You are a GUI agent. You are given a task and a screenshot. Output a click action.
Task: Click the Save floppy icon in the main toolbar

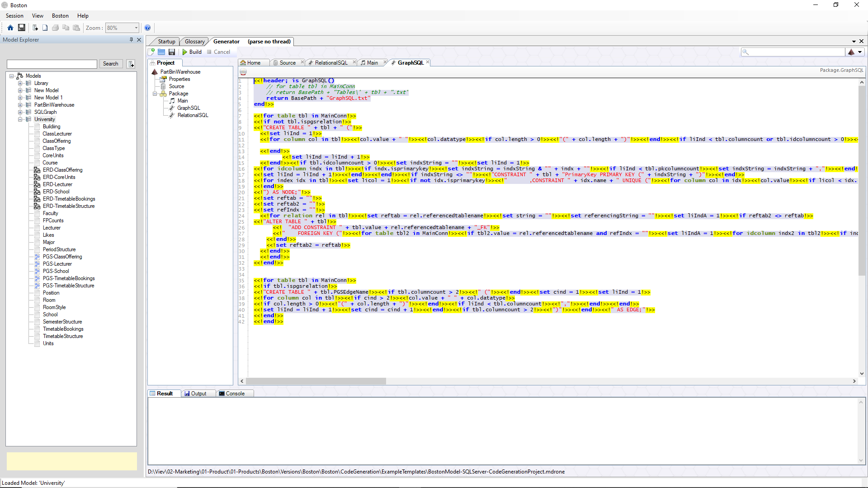click(x=21, y=28)
